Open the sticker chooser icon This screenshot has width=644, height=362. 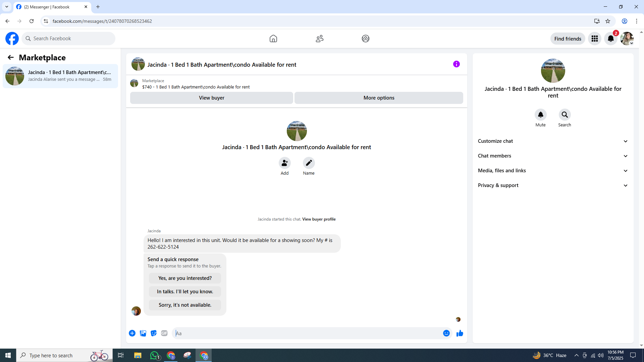tap(154, 333)
